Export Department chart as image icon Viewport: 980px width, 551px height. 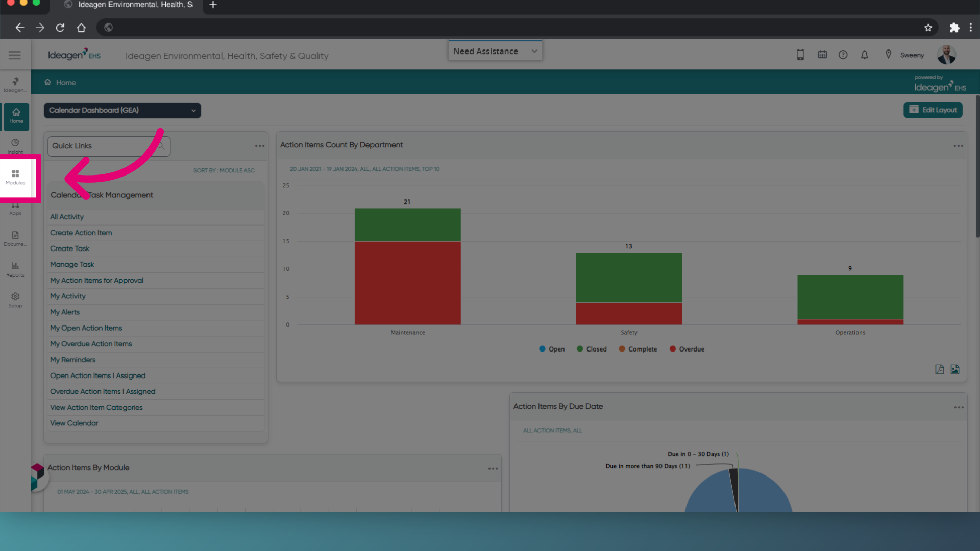tap(955, 369)
